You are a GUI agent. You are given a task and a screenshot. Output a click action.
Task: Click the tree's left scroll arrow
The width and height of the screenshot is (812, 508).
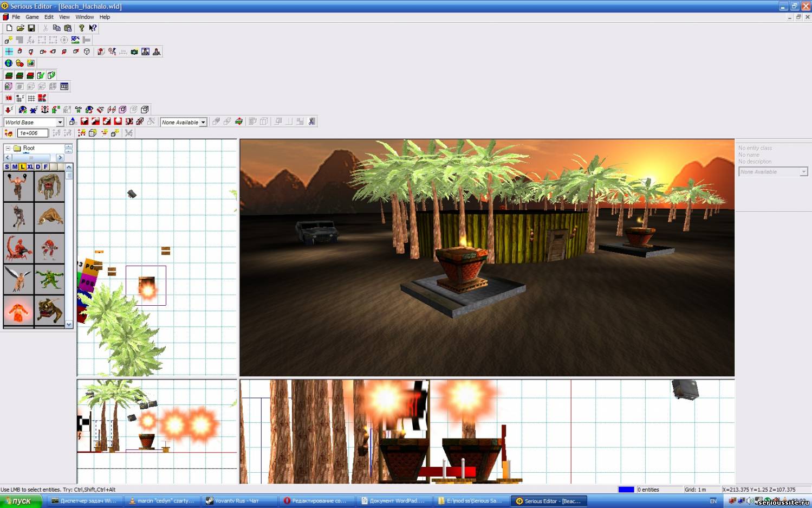coord(8,157)
